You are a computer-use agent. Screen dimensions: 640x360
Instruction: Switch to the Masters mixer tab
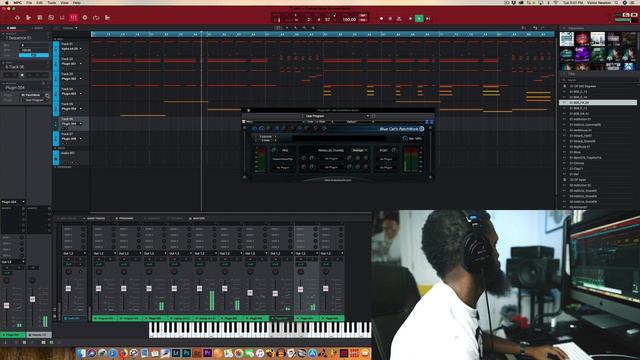198,218
